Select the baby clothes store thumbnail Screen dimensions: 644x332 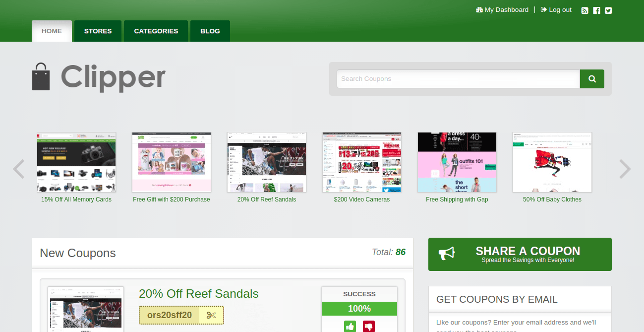pos(552,162)
